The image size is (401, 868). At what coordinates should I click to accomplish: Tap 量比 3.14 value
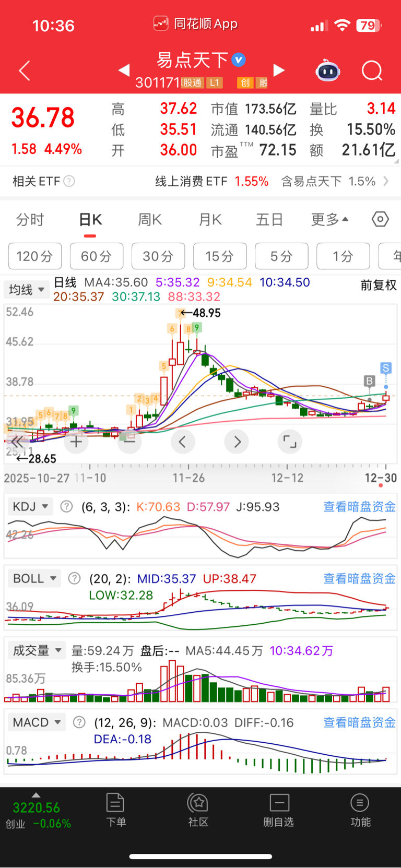coord(352,109)
